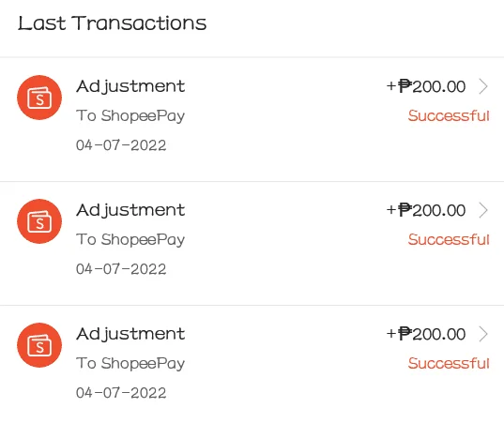Tap the second transaction's ShopeePay wallet icon
The image size is (504, 423).
pos(39,221)
